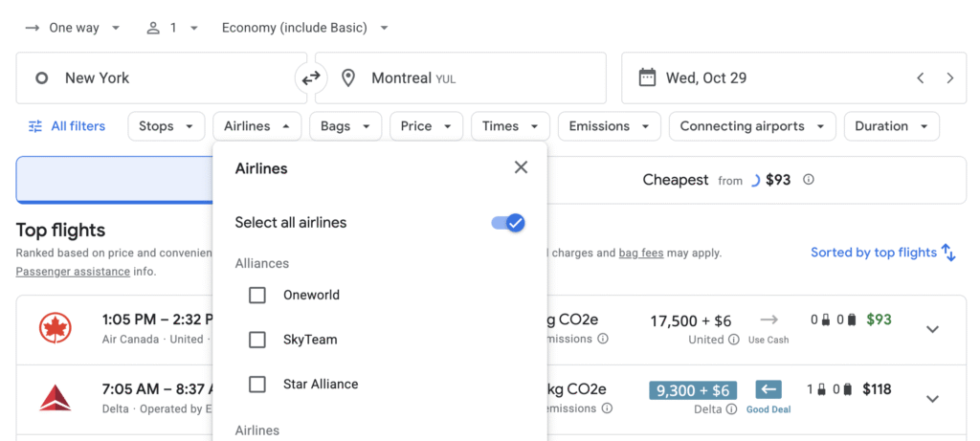Open the Connecting airports filter dropdown
This screenshot has height=441, width=980.
752,126
